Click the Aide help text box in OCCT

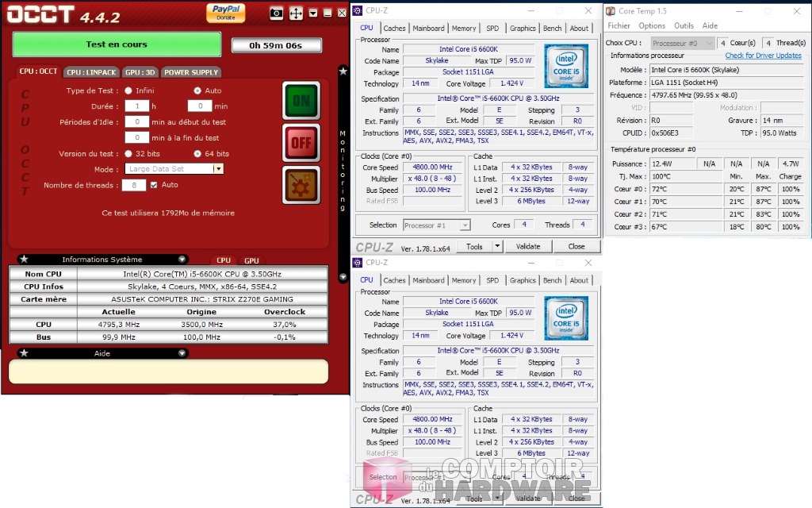point(169,371)
